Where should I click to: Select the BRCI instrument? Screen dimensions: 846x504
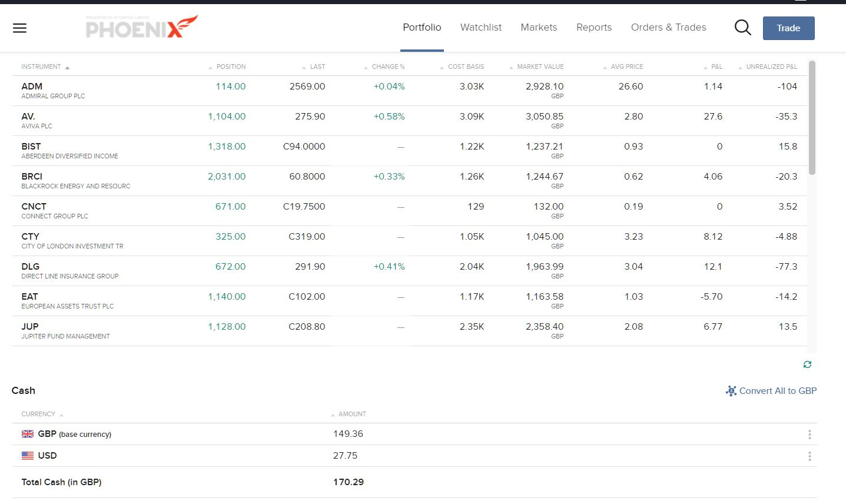click(x=410, y=181)
